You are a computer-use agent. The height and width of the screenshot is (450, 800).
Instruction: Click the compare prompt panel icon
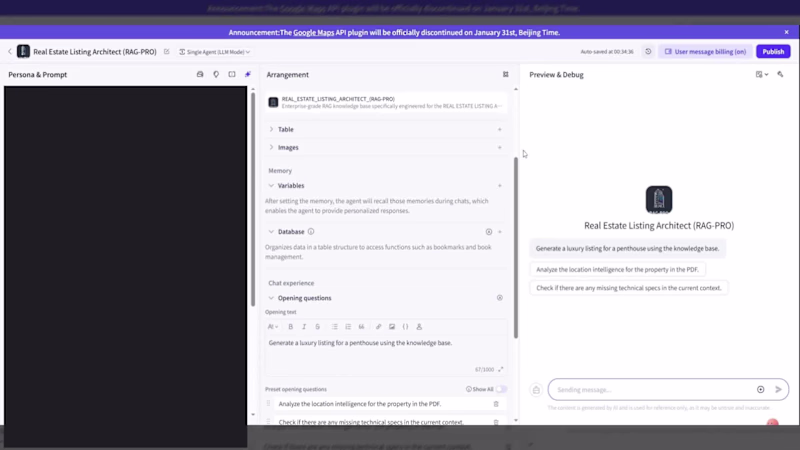click(x=232, y=74)
